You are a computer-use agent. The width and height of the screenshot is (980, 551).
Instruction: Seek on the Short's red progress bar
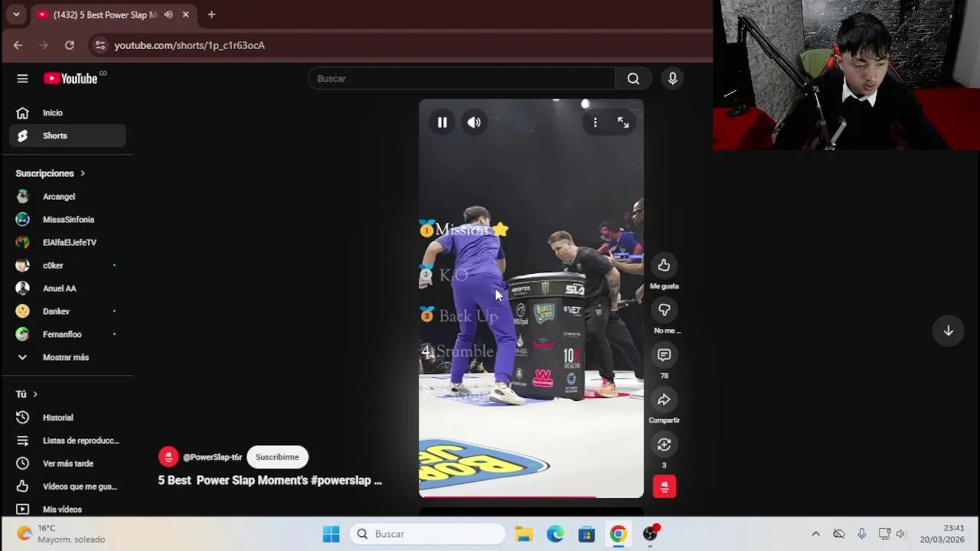pyautogui.click(x=531, y=497)
